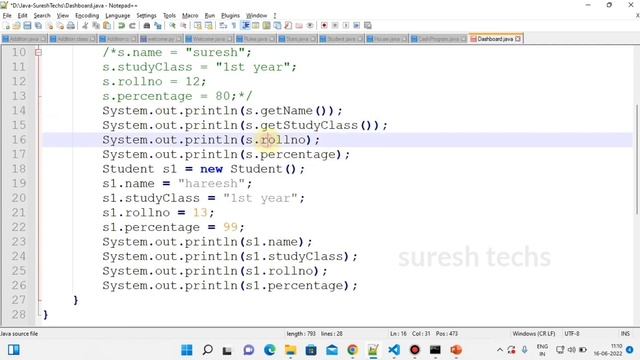Click 'UTF-8' encoding in status bar

(572, 333)
